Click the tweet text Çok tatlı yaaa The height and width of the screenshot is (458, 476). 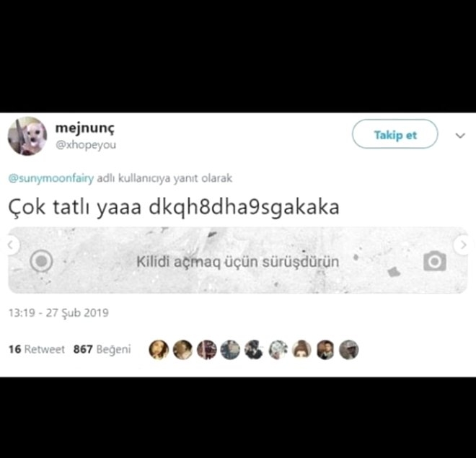pyautogui.click(x=75, y=208)
